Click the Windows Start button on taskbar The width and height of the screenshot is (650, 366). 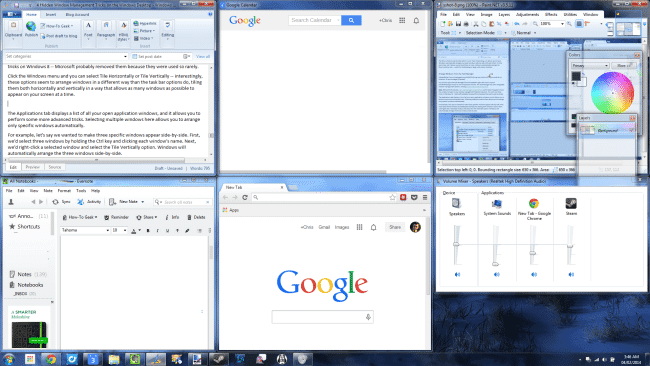pyautogui.click(x=9, y=359)
